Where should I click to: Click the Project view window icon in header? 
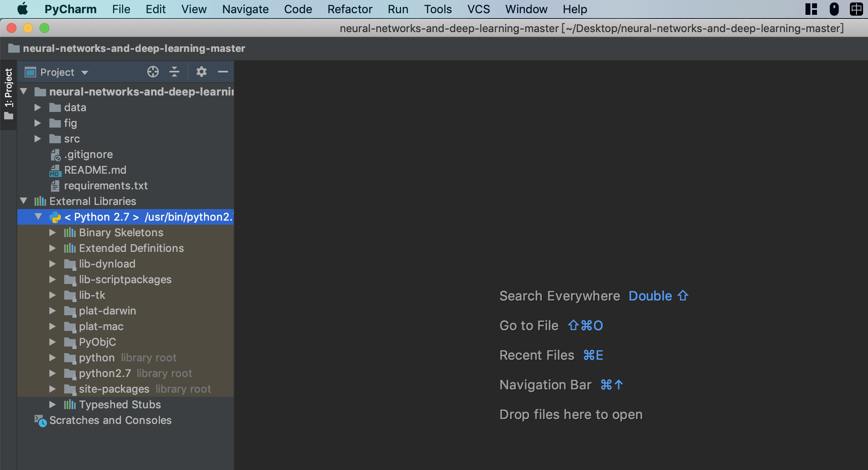click(30, 72)
